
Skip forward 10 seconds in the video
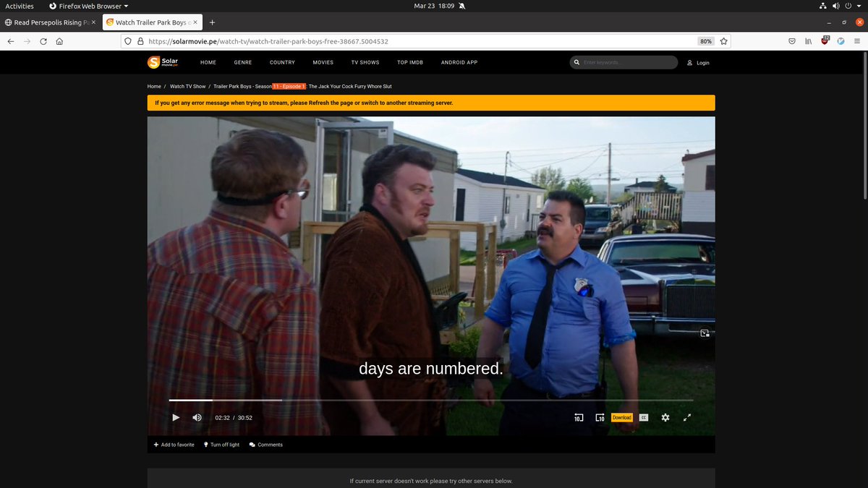(x=600, y=417)
